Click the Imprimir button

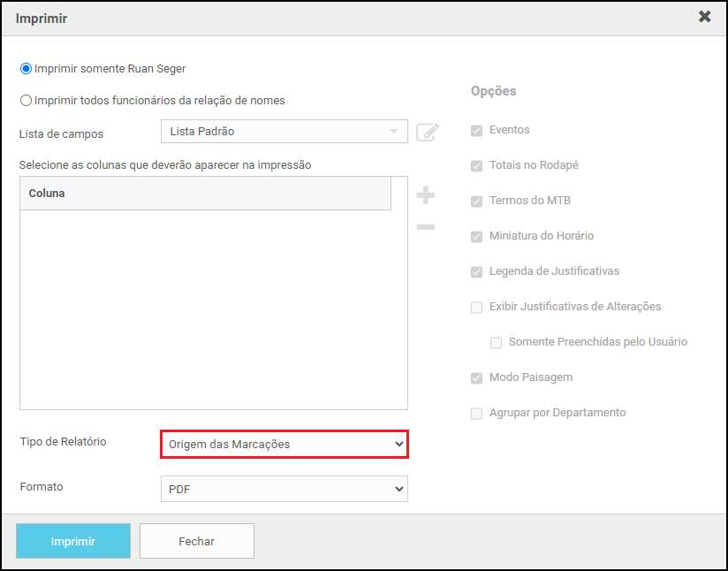tap(73, 541)
